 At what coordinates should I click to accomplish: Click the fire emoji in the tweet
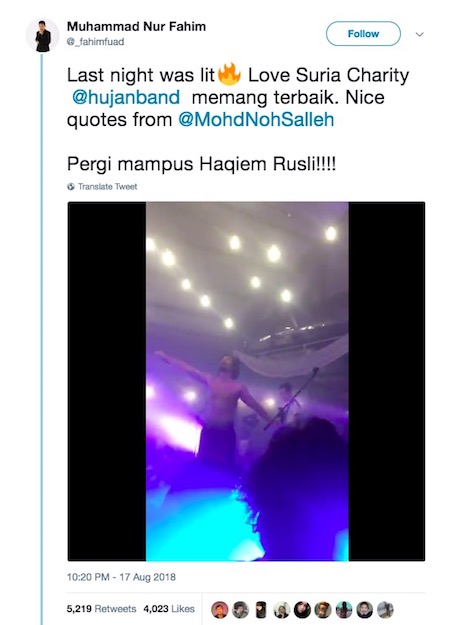(x=229, y=75)
